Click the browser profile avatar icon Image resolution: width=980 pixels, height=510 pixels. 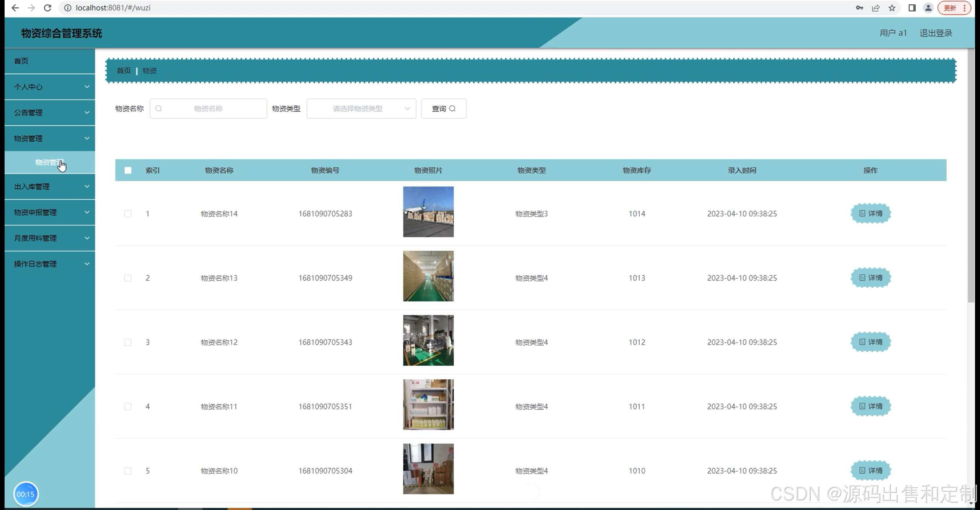click(x=928, y=8)
